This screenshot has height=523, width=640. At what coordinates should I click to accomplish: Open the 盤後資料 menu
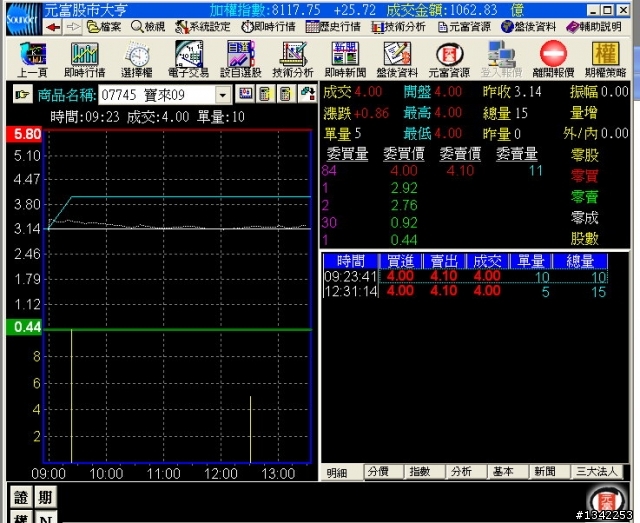(x=529, y=27)
